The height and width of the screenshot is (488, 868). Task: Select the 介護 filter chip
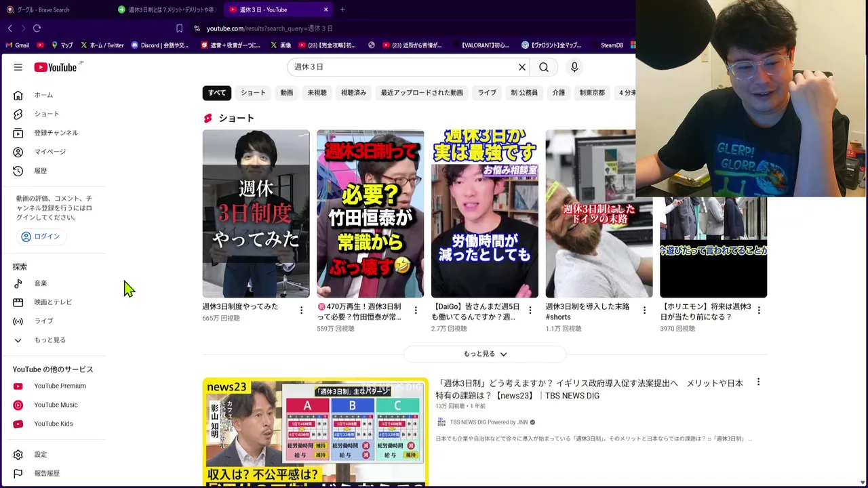point(559,93)
